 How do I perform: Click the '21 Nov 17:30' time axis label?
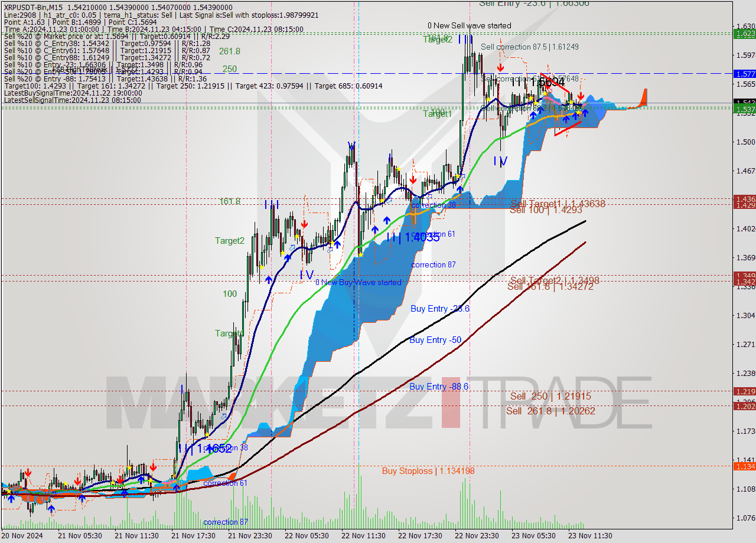click(193, 536)
